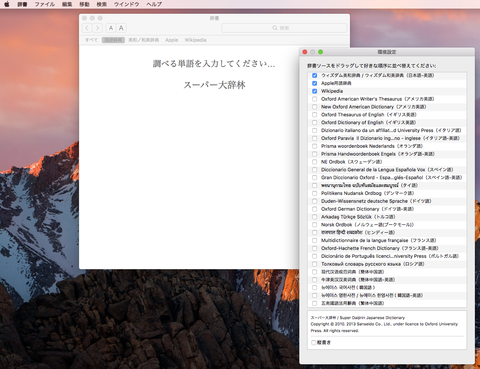
Task: Tick the 縦書き vertical writing checkbox
Action: 313,342
